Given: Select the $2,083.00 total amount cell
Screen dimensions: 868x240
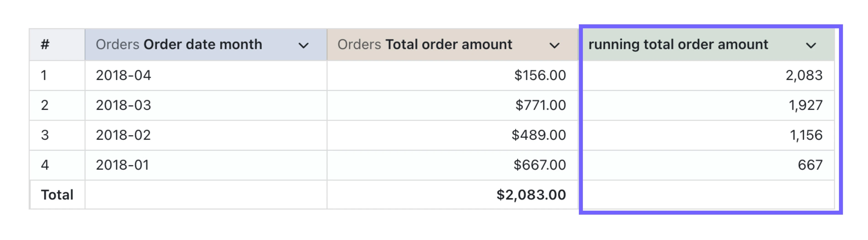Looking at the screenshot, I should click(x=531, y=195).
